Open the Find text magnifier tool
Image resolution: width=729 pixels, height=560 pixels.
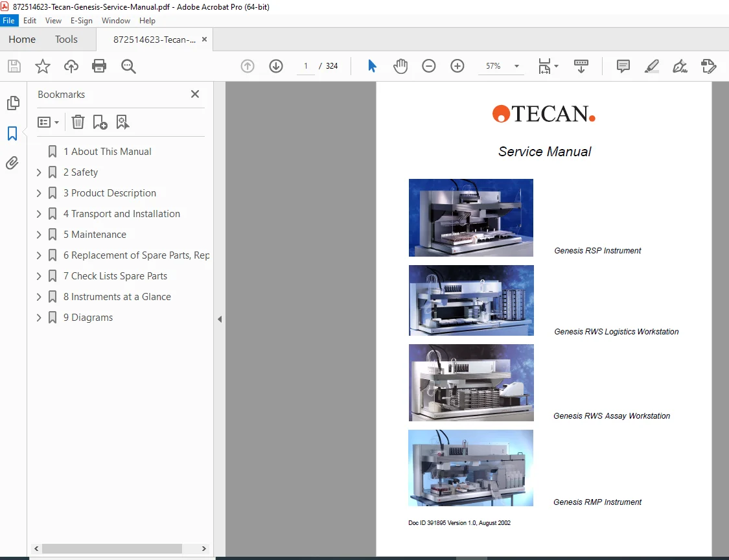point(128,66)
